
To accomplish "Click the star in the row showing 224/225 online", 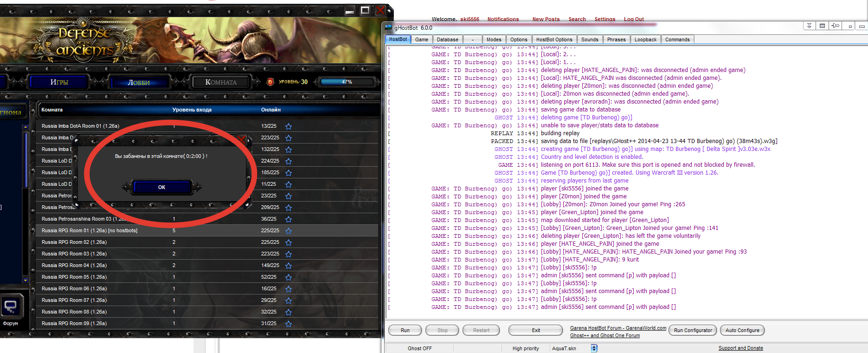I will point(289,161).
